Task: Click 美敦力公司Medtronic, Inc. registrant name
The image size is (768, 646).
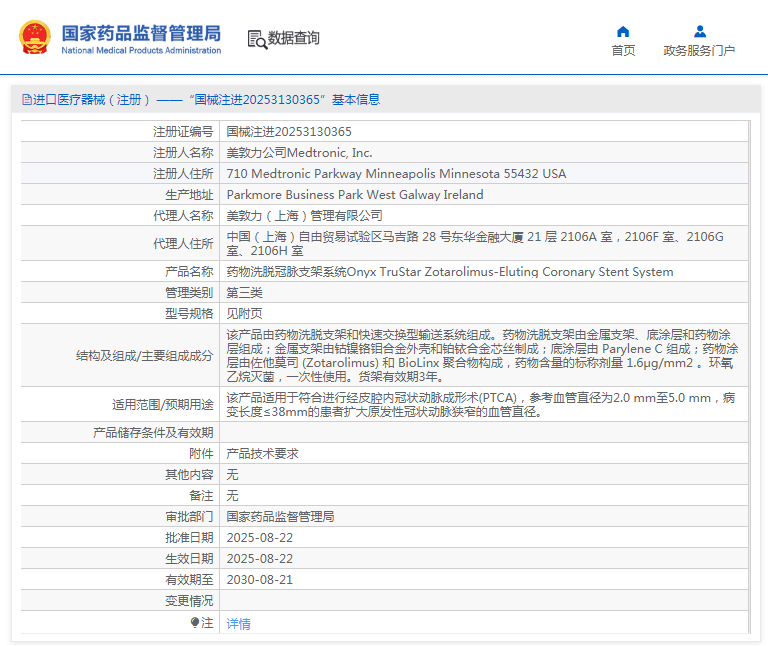Action: click(x=299, y=153)
